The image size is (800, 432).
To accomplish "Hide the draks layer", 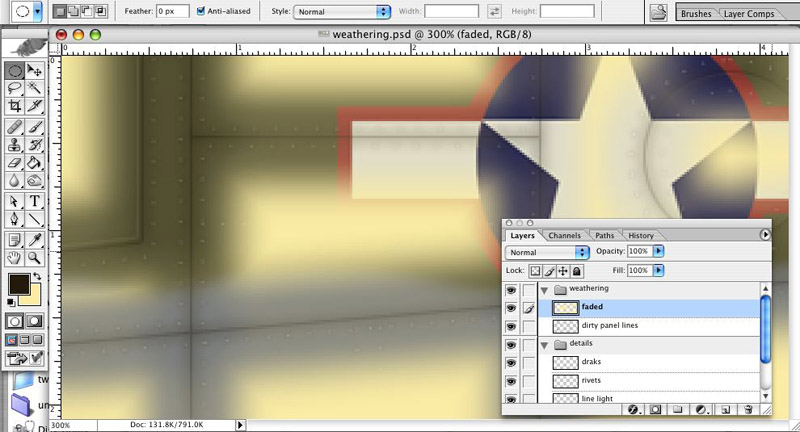I will [511, 363].
